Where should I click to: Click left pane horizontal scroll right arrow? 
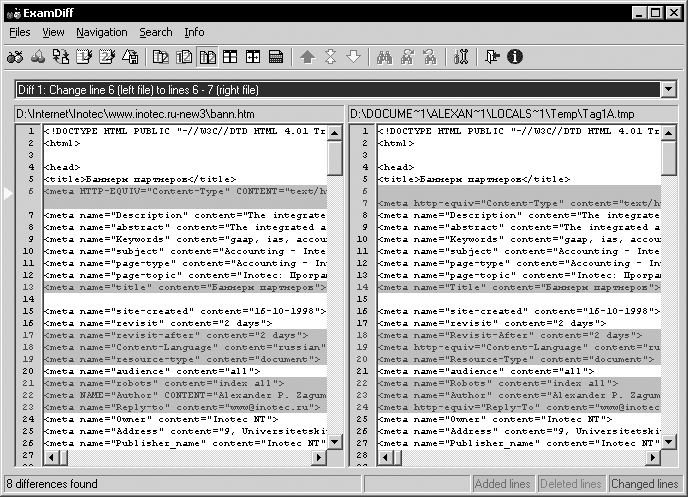[319, 458]
